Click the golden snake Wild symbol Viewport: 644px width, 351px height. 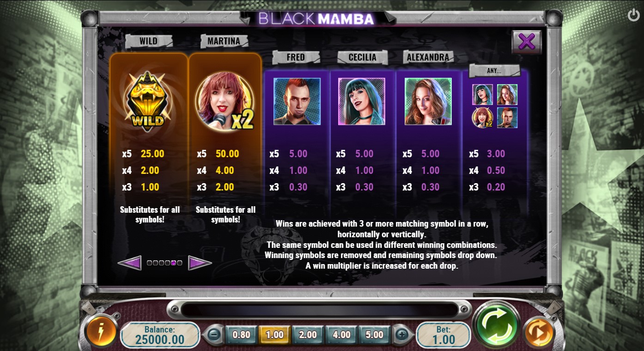[148, 101]
